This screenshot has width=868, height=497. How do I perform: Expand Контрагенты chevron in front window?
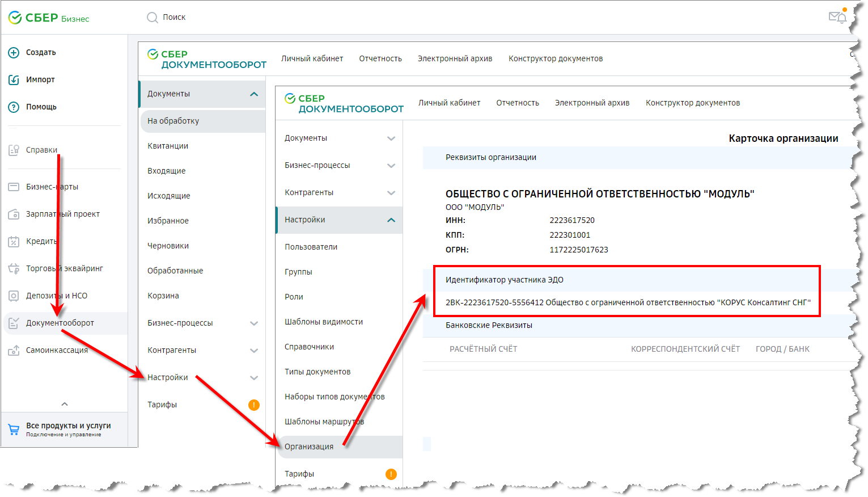point(391,193)
